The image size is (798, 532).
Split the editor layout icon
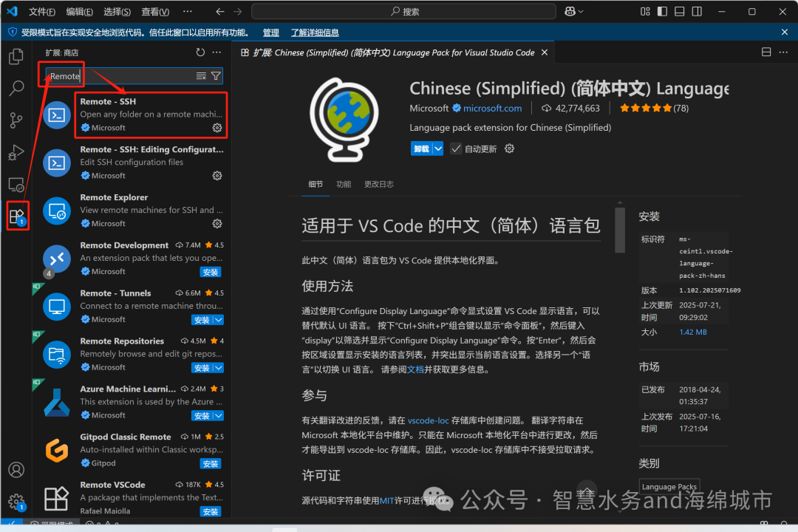(x=766, y=52)
